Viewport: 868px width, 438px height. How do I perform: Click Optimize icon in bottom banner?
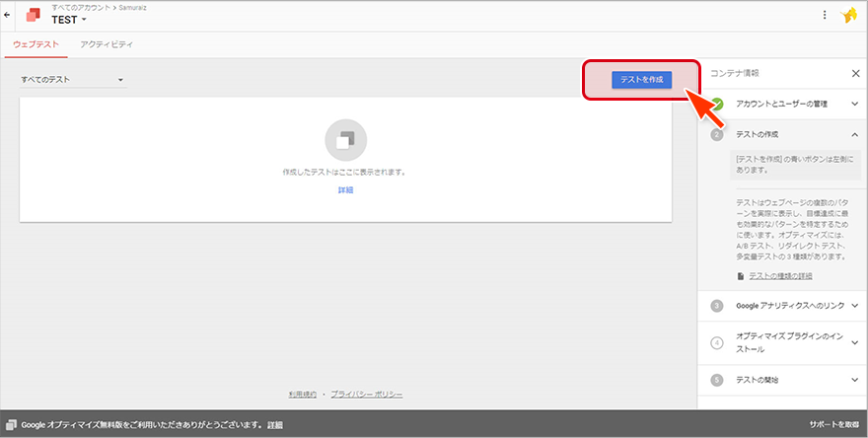(x=11, y=425)
